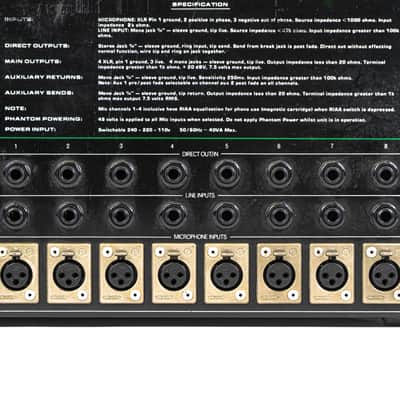
Task: Click the channel 3 XLR microphone input
Action: click(121, 273)
